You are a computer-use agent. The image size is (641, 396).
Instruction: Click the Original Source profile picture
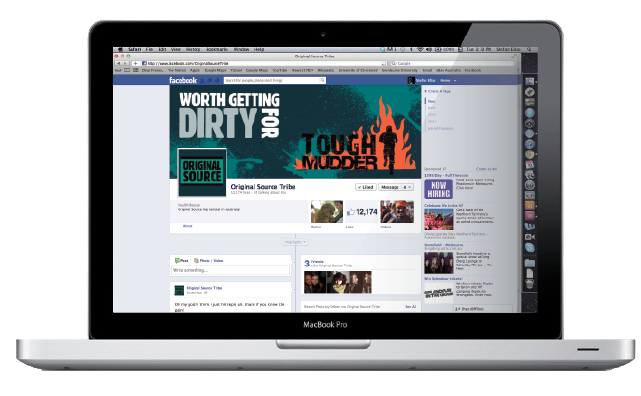(x=202, y=172)
